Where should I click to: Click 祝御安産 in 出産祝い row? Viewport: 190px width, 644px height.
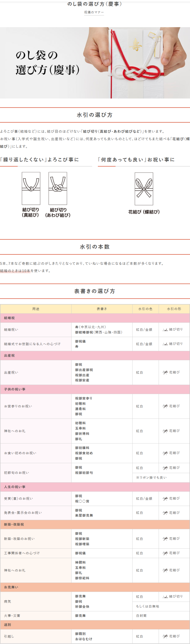point(82,380)
